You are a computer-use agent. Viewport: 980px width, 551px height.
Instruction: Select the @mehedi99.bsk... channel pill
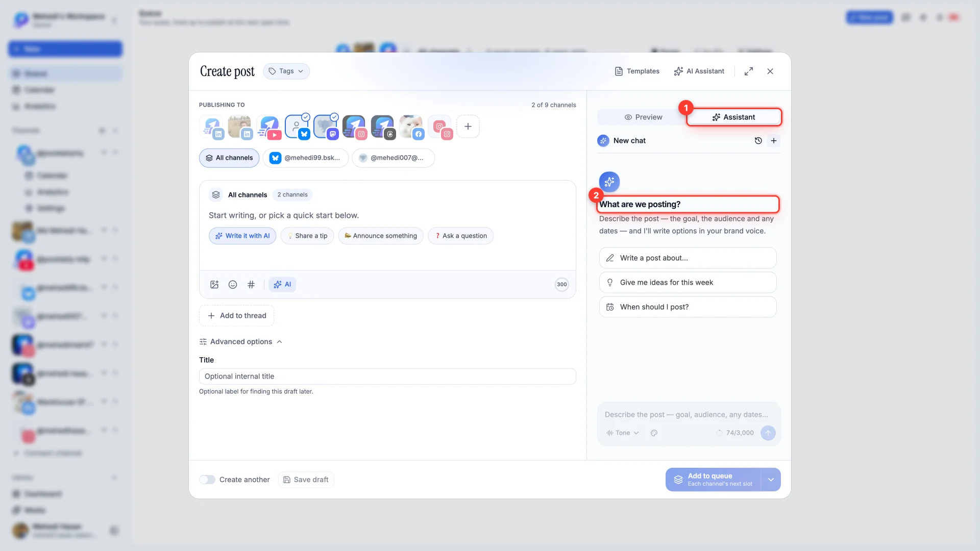(306, 158)
